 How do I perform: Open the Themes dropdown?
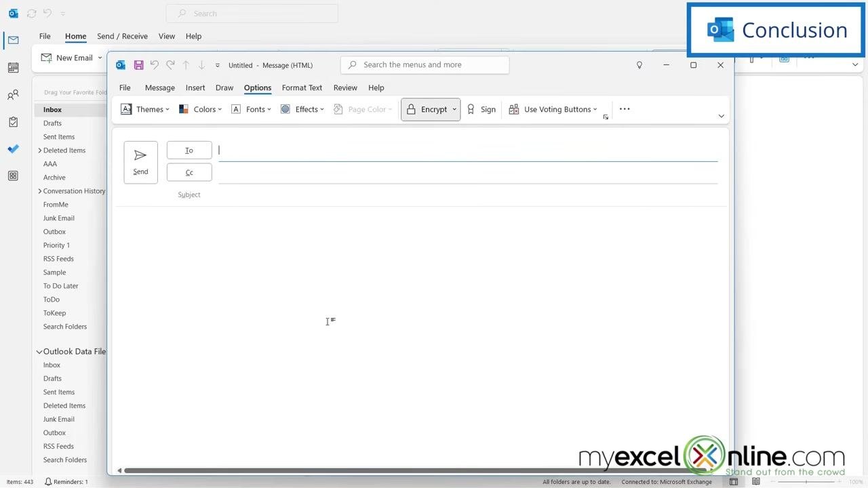pos(145,109)
